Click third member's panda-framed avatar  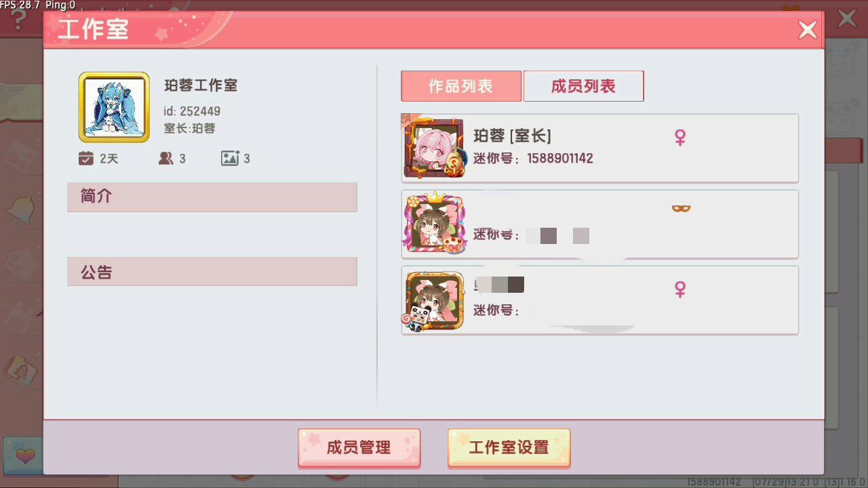434,300
